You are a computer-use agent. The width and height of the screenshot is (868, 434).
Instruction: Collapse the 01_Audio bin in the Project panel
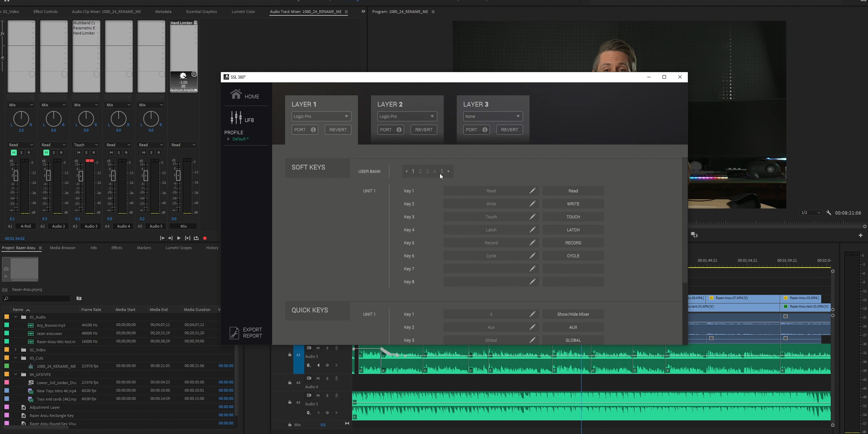coord(15,317)
